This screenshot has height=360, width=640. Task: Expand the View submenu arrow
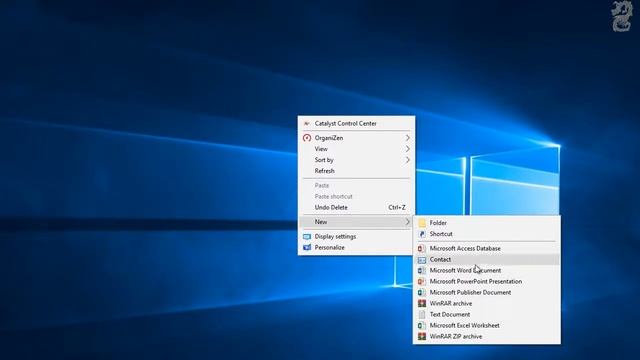pos(407,149)
